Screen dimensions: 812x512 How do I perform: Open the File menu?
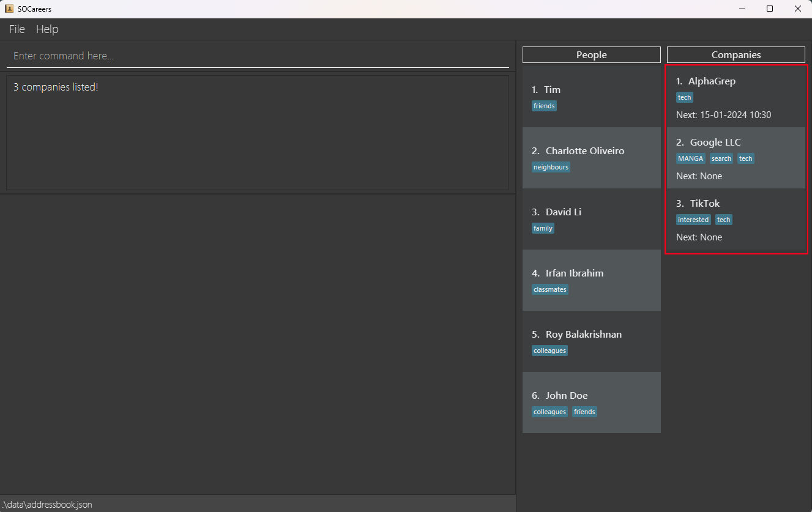[17, 29]
